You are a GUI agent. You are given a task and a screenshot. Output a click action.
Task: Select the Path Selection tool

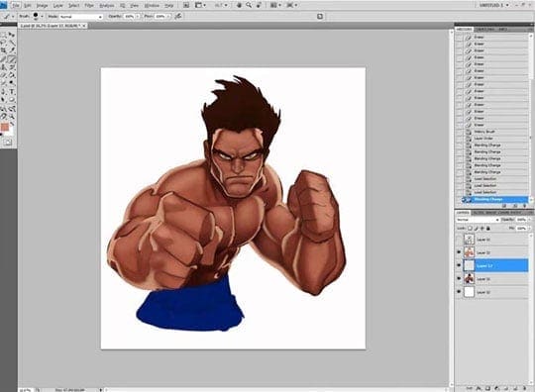[3, 99]
